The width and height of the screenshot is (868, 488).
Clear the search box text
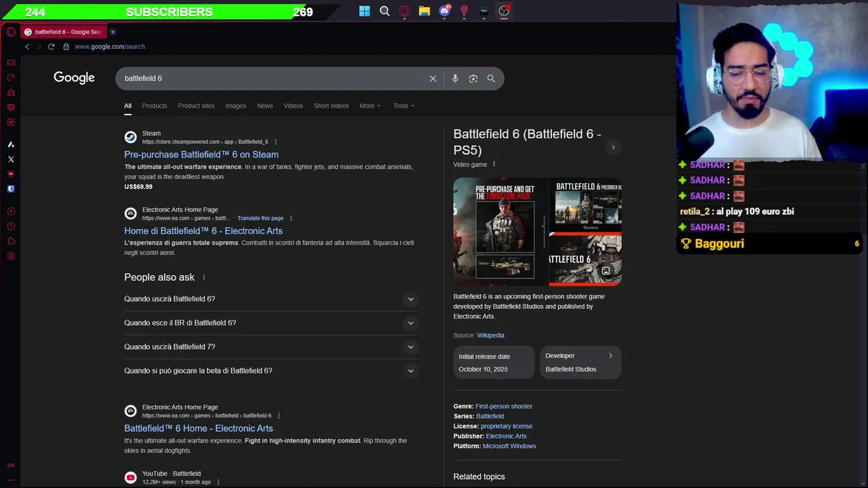click(x=433, y=79)
